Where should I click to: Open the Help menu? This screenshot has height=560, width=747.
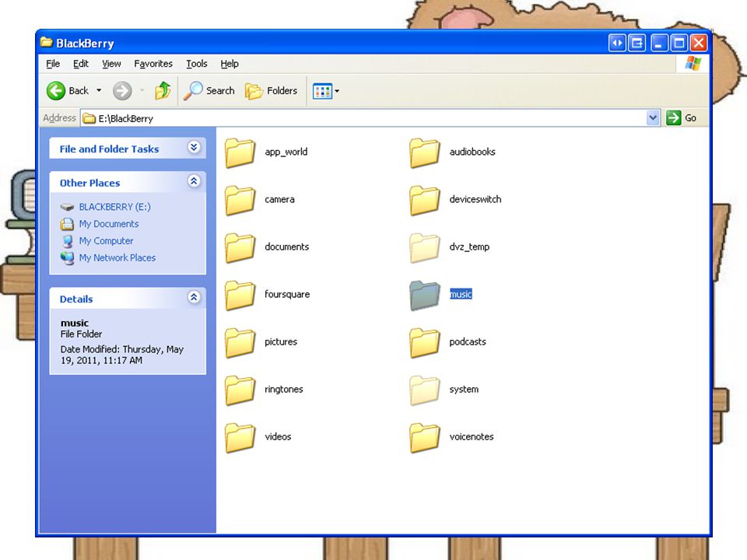tap(230, 64)
